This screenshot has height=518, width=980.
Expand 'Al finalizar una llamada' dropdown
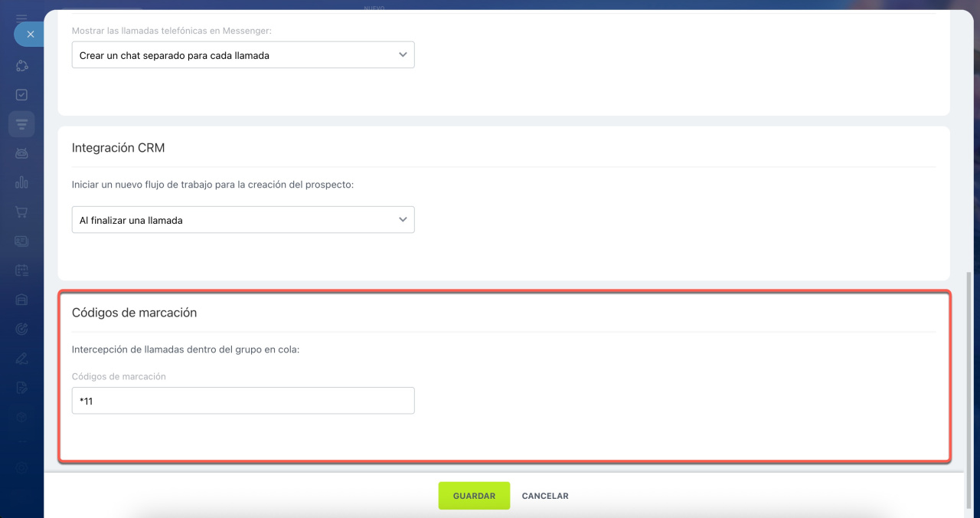click(x=243, y=220)
